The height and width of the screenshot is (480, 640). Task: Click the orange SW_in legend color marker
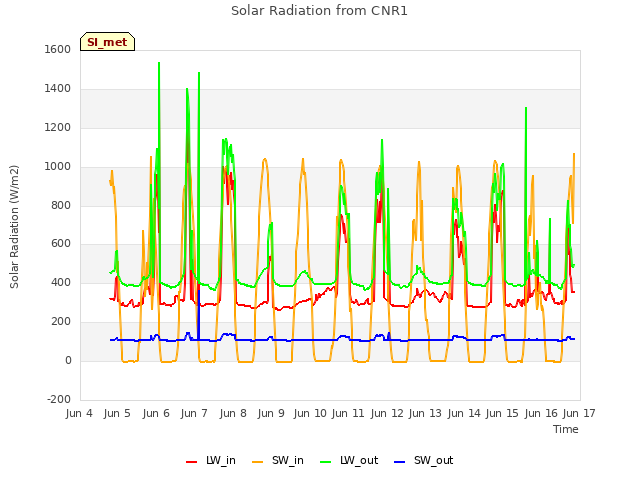tap(258, 462)
